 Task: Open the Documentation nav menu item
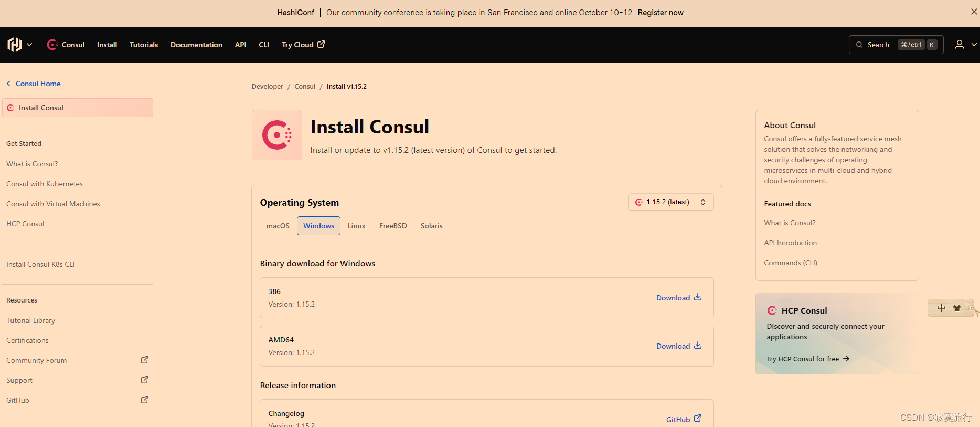click(196, 45)
